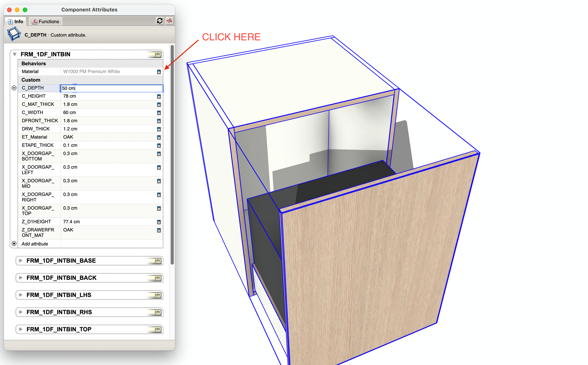Click the ET_Material details icon

[159, 137]
